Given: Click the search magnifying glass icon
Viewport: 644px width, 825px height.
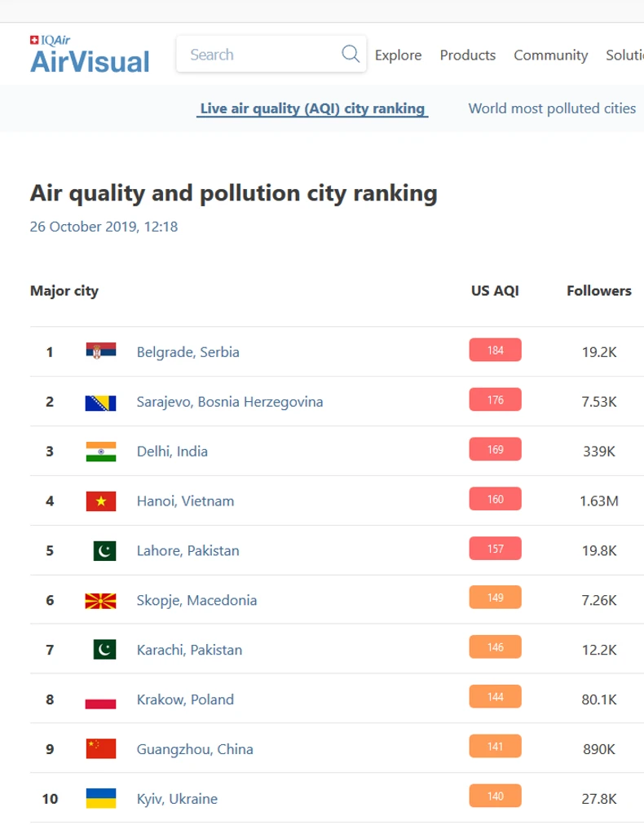Looking at the screenshot, I should [351, 55].
